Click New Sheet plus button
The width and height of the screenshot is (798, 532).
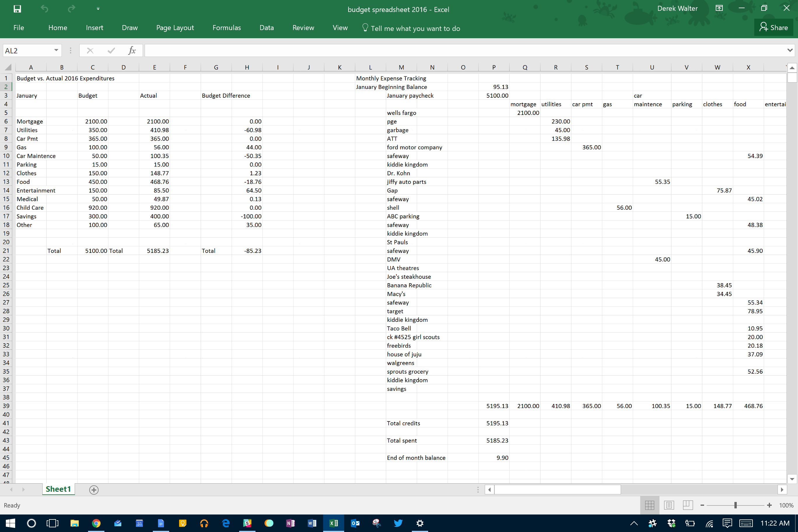(x=94, y=490)
